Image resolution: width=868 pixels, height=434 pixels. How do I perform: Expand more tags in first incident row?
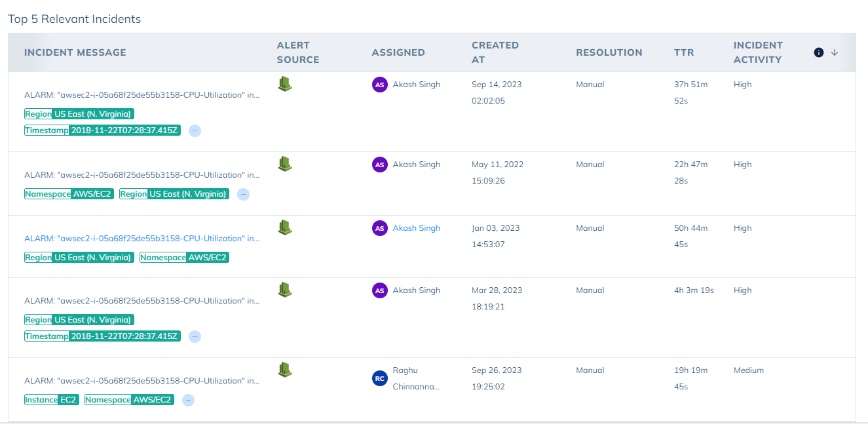tap(195, 130)
